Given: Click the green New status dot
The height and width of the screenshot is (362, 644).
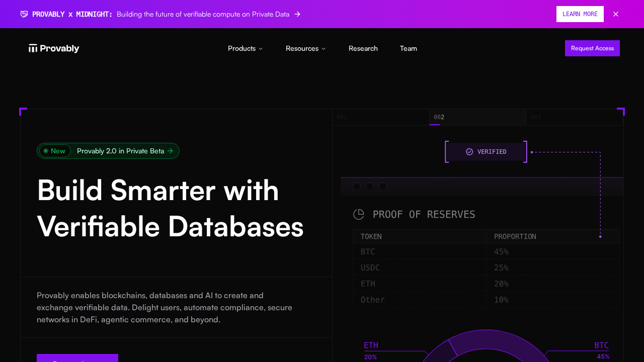Looking at the screenshot, I should pyautogui.click(x=46, y=151).
